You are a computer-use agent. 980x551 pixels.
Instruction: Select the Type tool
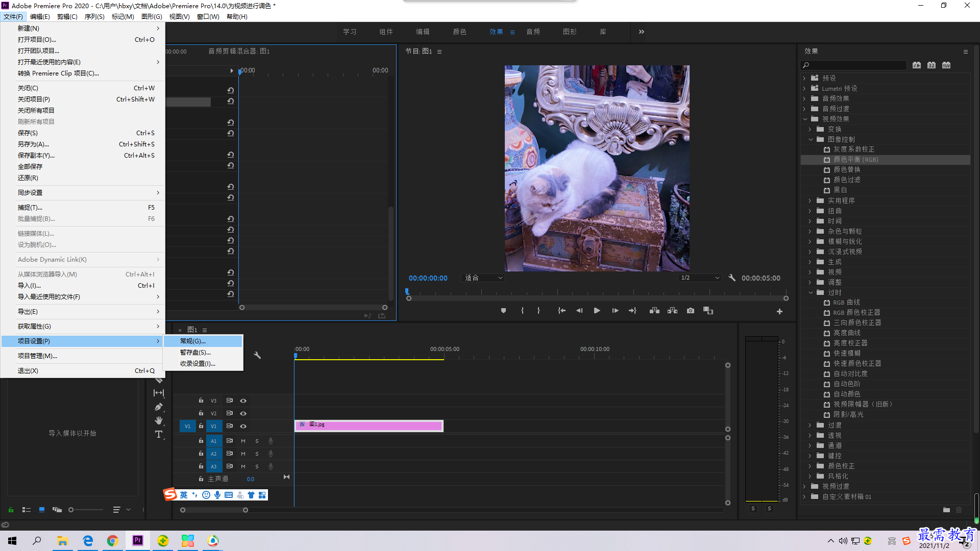pos(159,434)
